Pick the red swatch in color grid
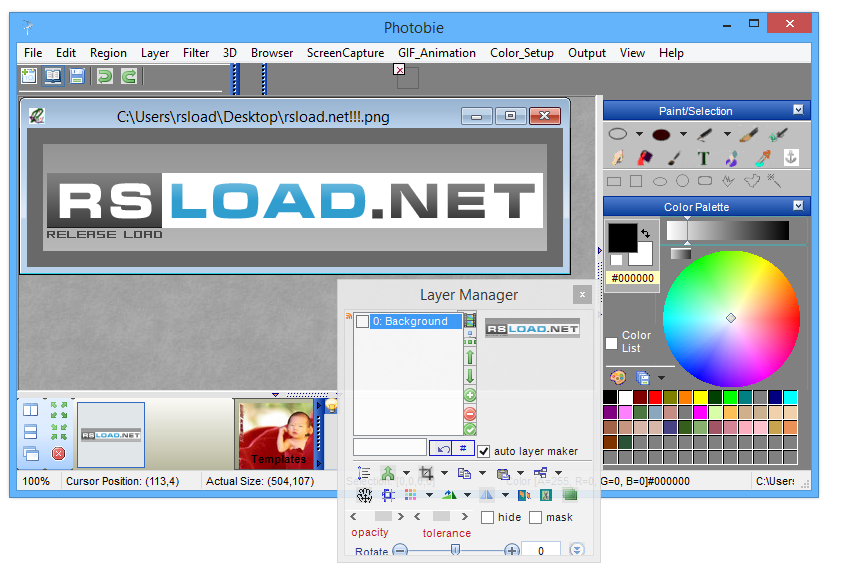 click(655, 397)
